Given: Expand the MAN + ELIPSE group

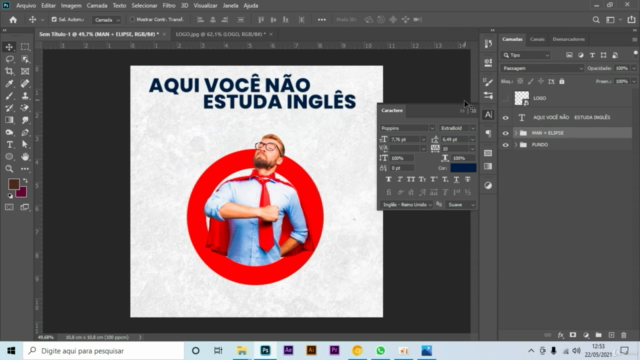Looking at the screenshot, I should click(516, 133).
